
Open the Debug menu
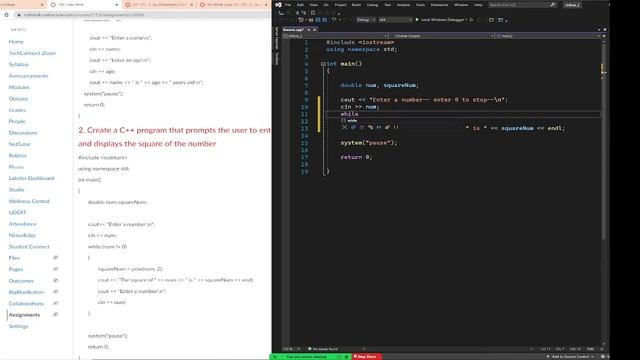(372, 5)
